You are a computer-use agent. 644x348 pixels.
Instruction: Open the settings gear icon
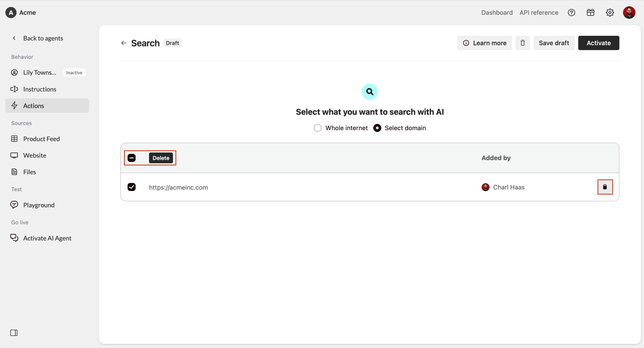click(610, 13)
